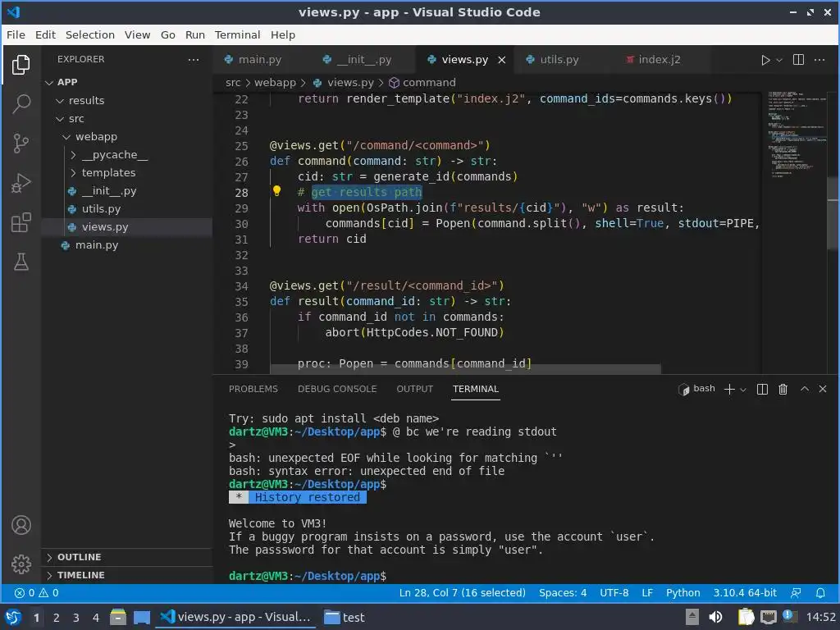Run the Python file with play button
Screen dimensions: 840x630
tap(765, 60)
